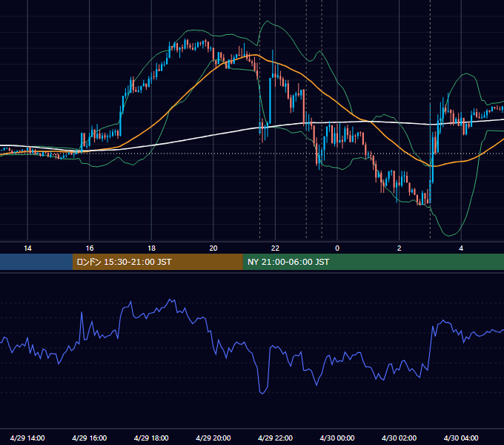Click the upper axis hour label 4
The width and height of the screenshot is (504, 445).
click(x=461, y=248)
